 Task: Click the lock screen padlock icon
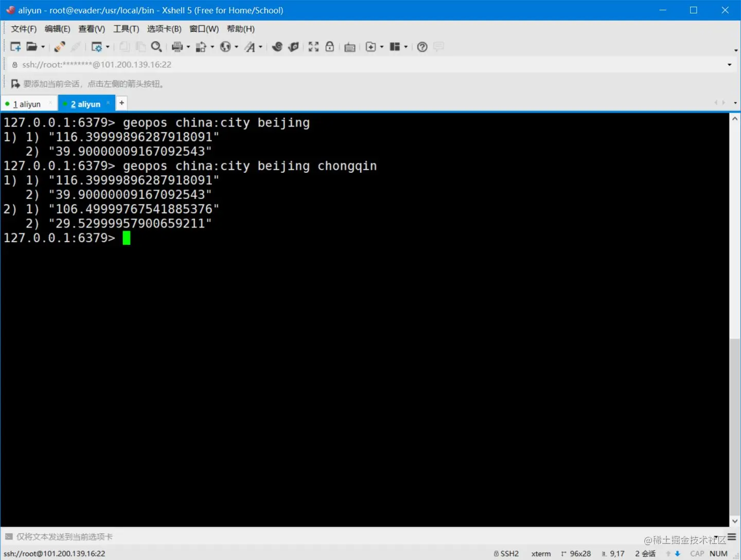coord(330,47)
